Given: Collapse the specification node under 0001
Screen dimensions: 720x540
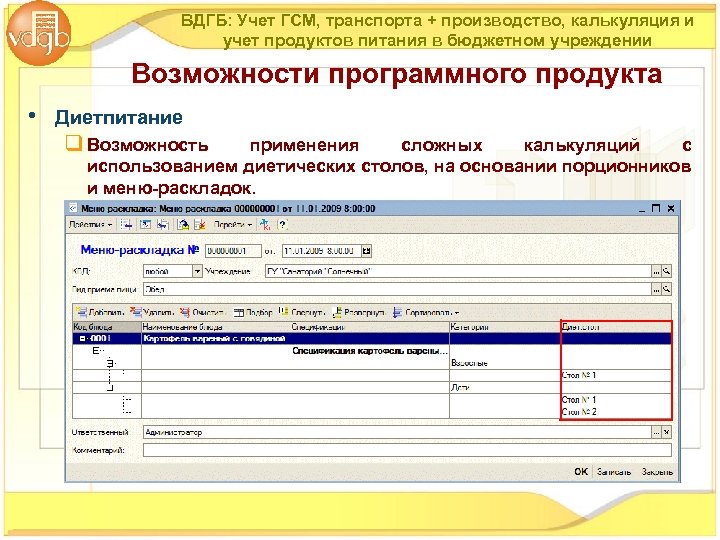Looking at the screenshot, I should (x=96, y=351).
